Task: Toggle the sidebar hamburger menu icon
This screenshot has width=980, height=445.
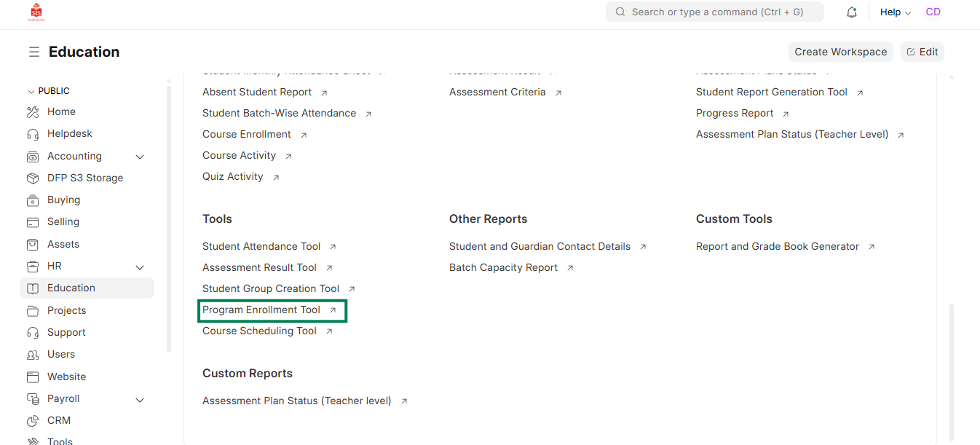Action: 34,52
